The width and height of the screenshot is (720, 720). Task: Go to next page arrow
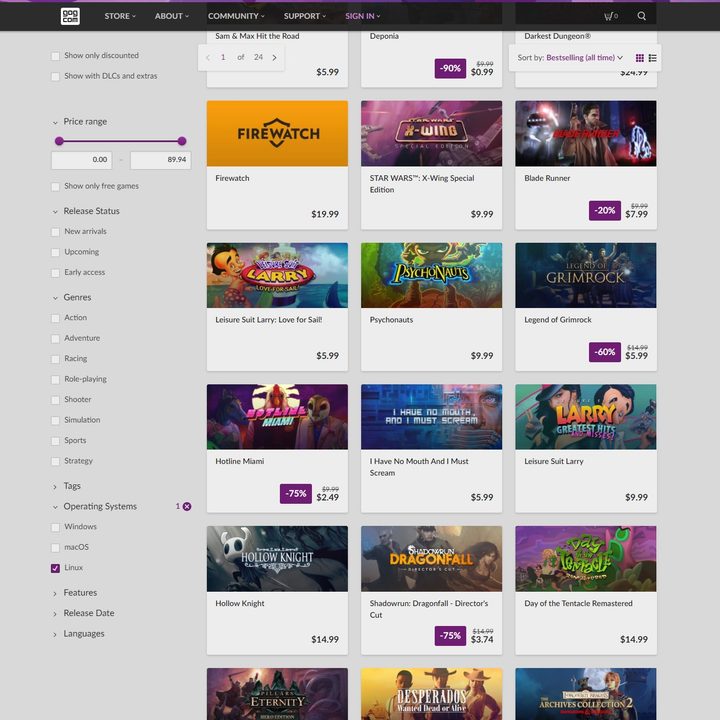275,57
